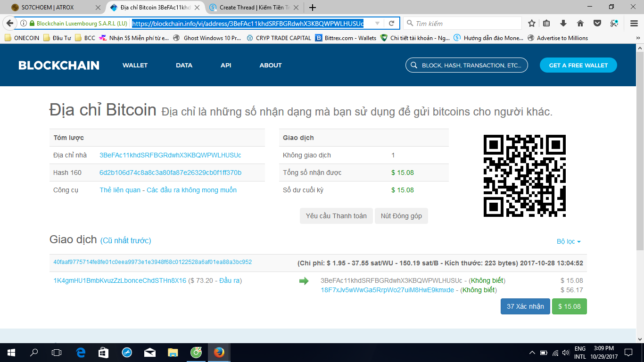Open Task View in the taskbar
This screenshot has height=362, width=644.
(x=57, y=352)
